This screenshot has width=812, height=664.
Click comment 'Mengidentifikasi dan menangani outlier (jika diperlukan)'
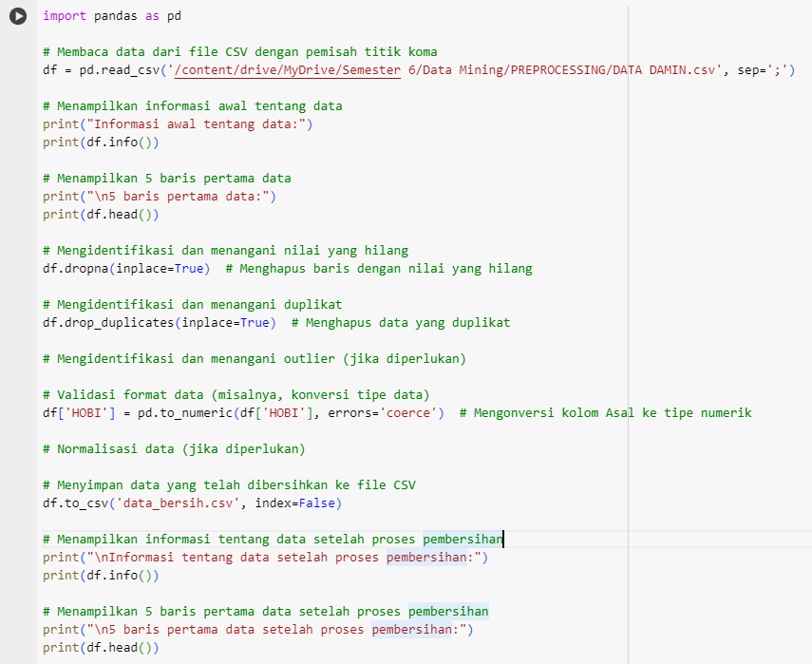pyautogui.click(x=255, y=359)
